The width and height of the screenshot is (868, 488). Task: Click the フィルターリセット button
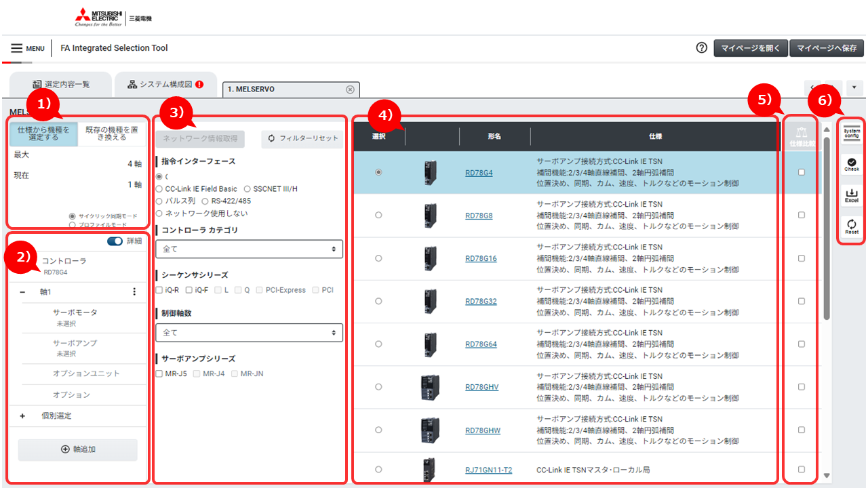point(302,139)
